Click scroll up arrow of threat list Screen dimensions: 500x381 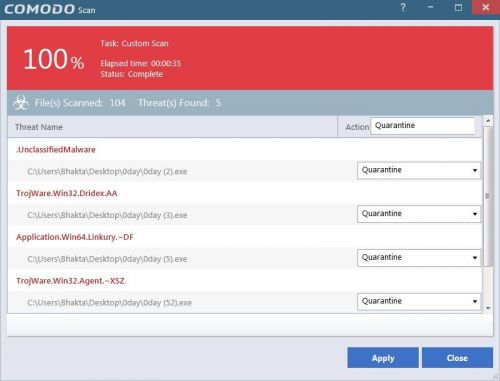[x=488, y=120]
